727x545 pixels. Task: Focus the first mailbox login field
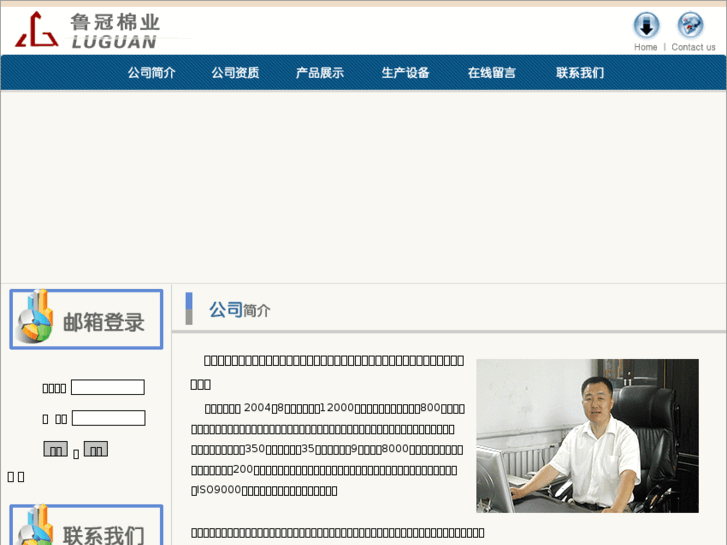(x=108, y=387)
